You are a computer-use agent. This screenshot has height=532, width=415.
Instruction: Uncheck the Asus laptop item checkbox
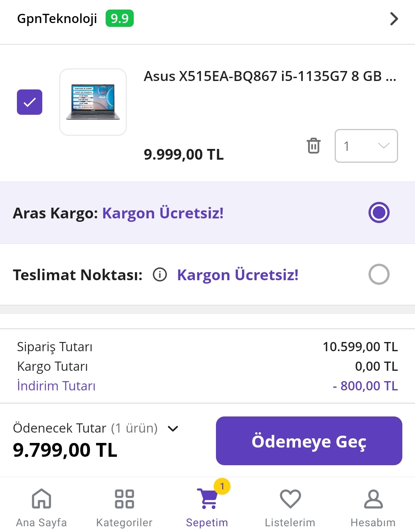pos(30,102)
